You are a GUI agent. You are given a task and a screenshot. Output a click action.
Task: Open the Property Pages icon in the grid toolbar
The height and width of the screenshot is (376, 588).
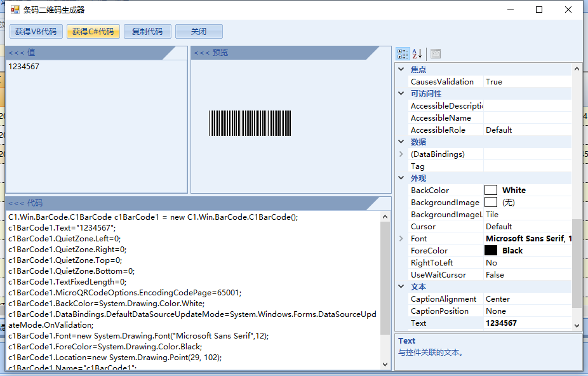436,53
